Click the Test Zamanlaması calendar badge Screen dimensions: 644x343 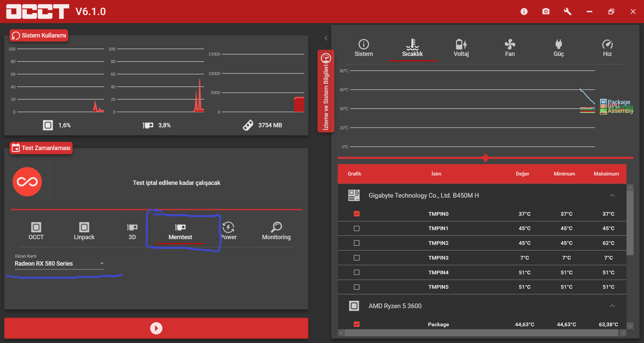tap(41, 148)
